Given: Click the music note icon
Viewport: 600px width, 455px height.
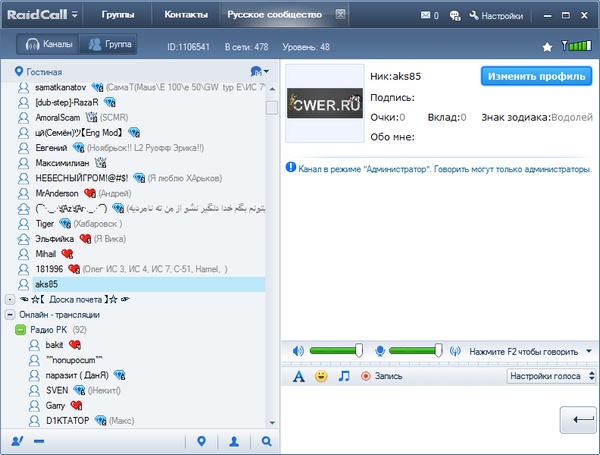Looking at the screenshot, I should tap(344, 376).
